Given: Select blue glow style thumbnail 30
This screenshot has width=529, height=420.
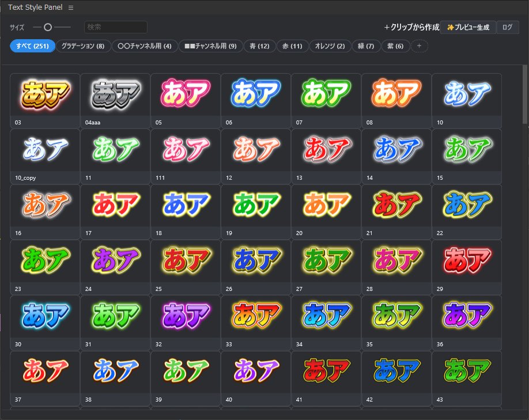Looking at the screenshot, I should (x=45, y=323).
